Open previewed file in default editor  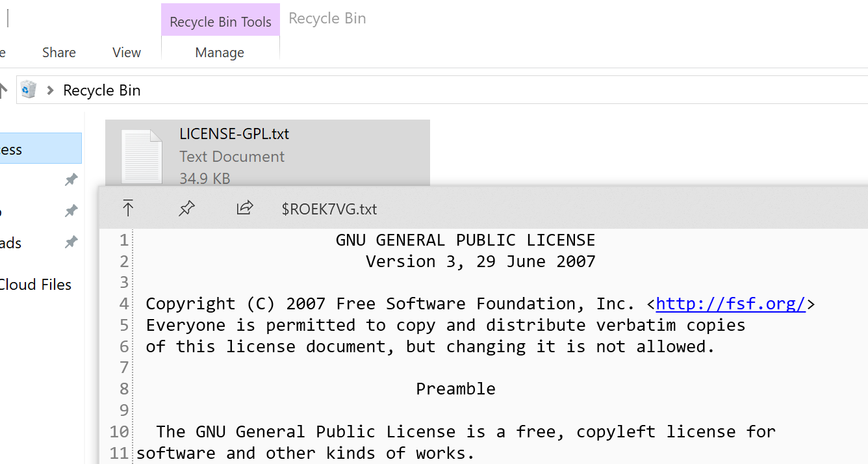click(128, 208)
